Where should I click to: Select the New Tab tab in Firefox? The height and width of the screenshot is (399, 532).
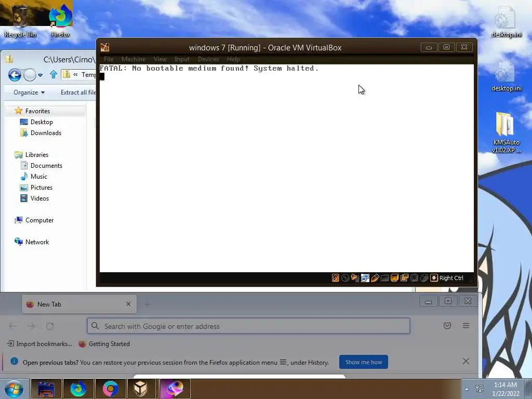(79, 304)
